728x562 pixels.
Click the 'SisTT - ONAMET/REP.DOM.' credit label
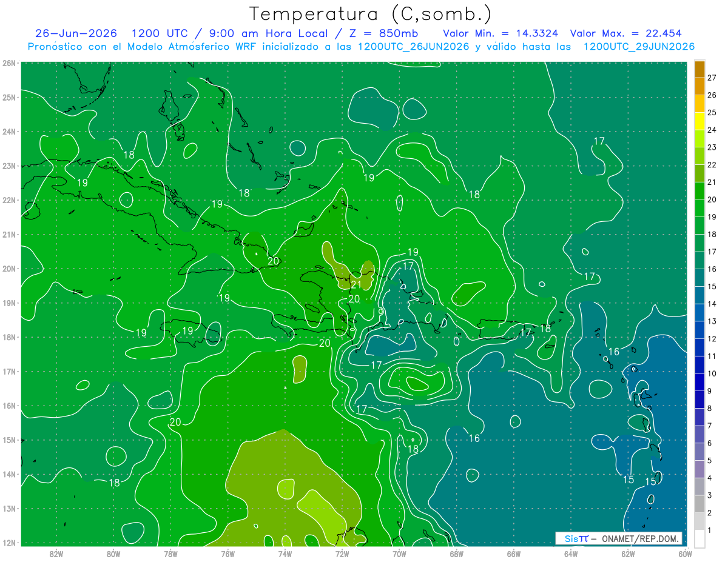[619, 538]
